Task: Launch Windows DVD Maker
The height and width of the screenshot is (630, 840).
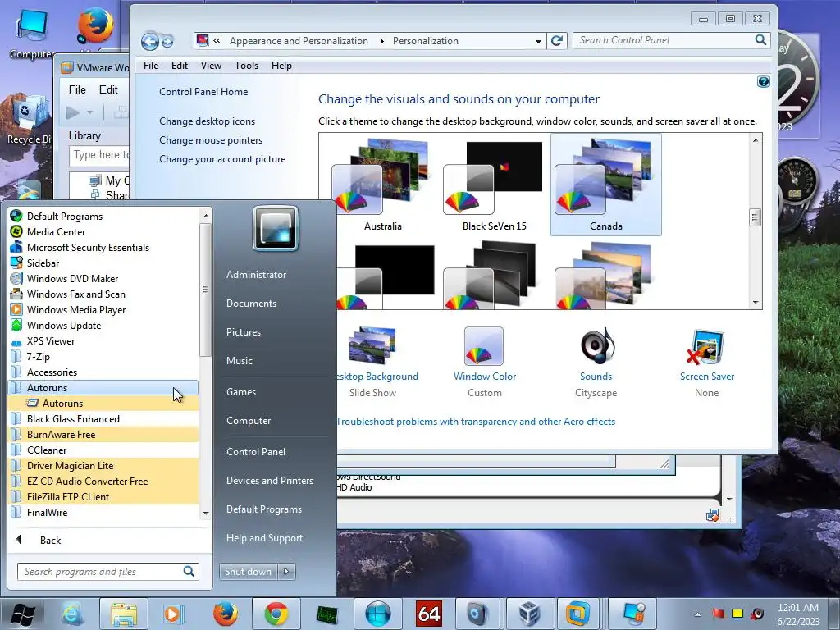Action: 104,279
